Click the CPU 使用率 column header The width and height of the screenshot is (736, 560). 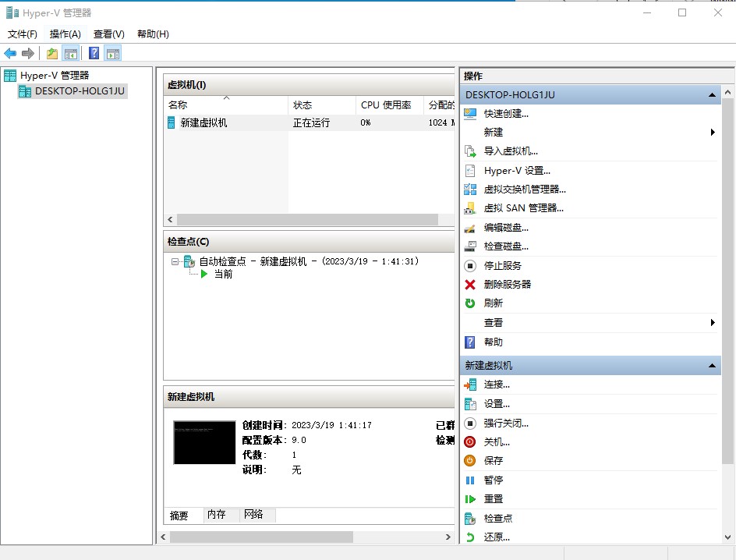[390, 105]
